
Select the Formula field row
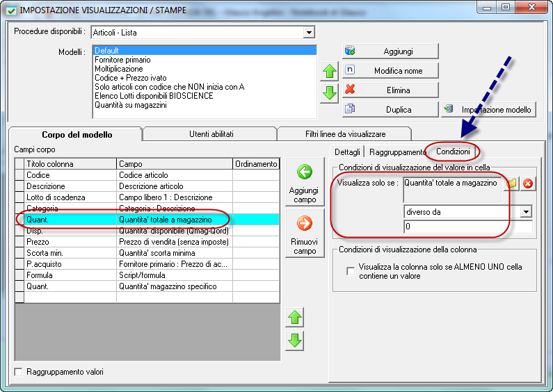(x=147, y=275)
